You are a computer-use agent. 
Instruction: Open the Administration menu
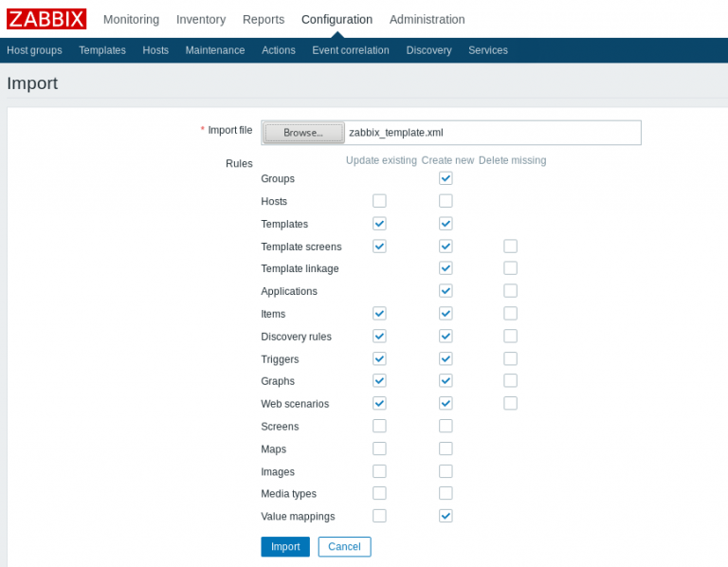coord(427,20)
